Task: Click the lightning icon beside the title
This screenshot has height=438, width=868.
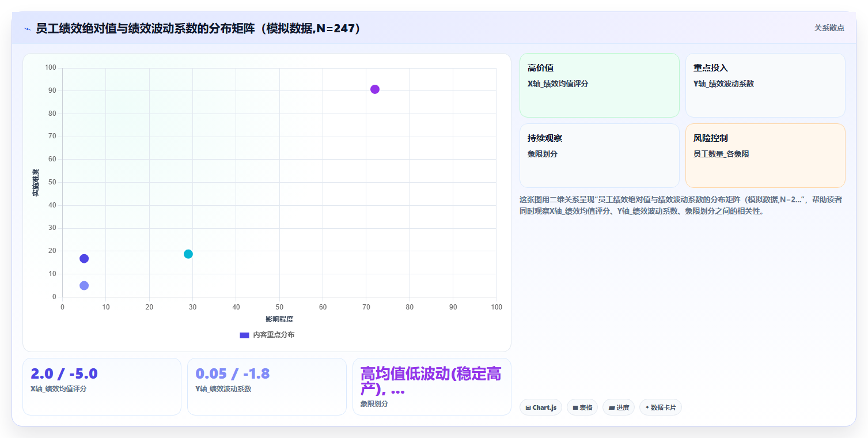Action: point(27,29)
